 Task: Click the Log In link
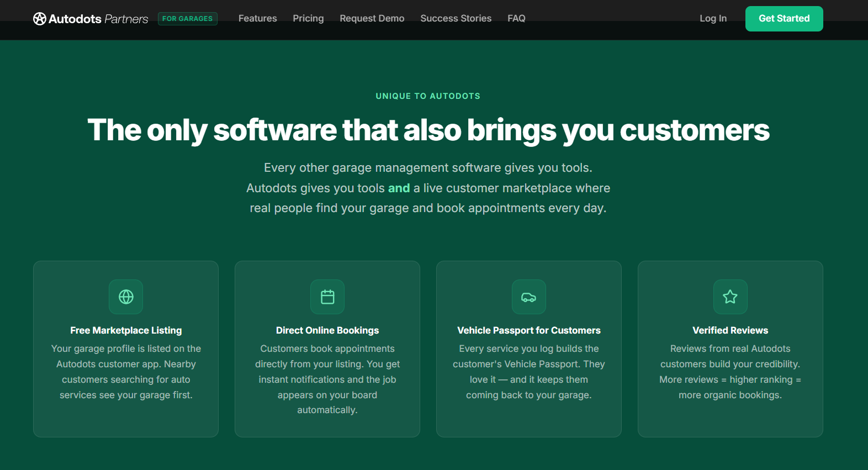[713, 18]
